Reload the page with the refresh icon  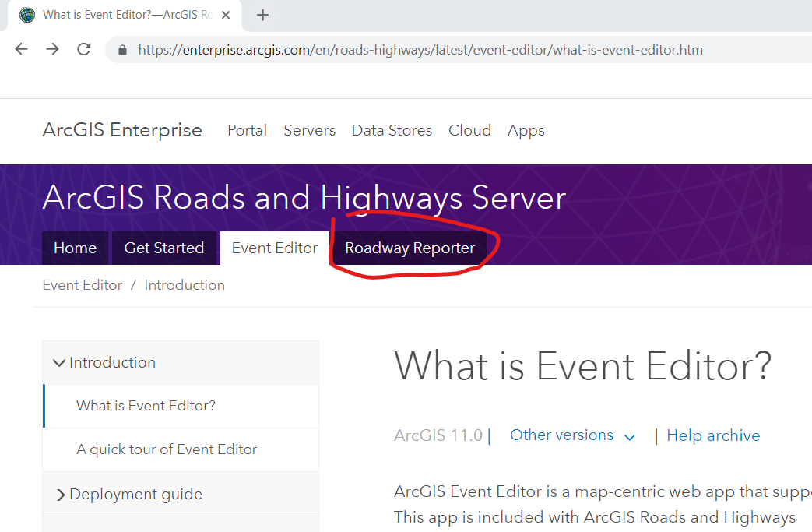(x=84, y=49)
